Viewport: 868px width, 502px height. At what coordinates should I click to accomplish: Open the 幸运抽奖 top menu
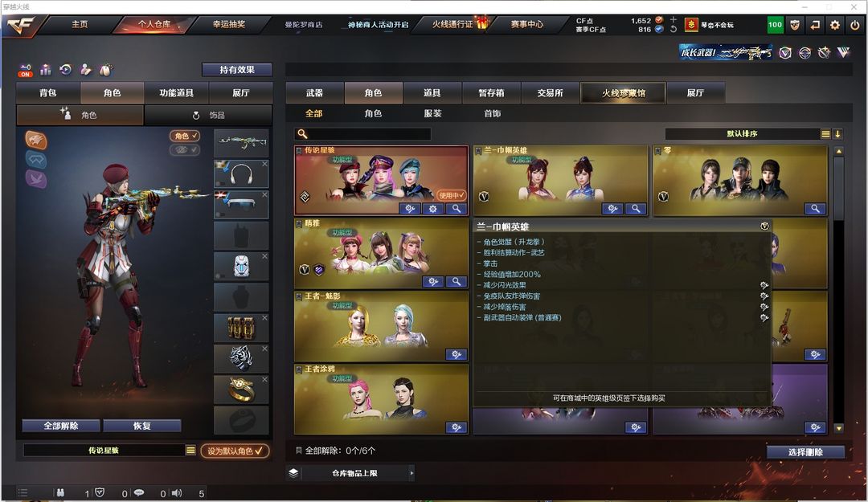click(x=229, y=24)
